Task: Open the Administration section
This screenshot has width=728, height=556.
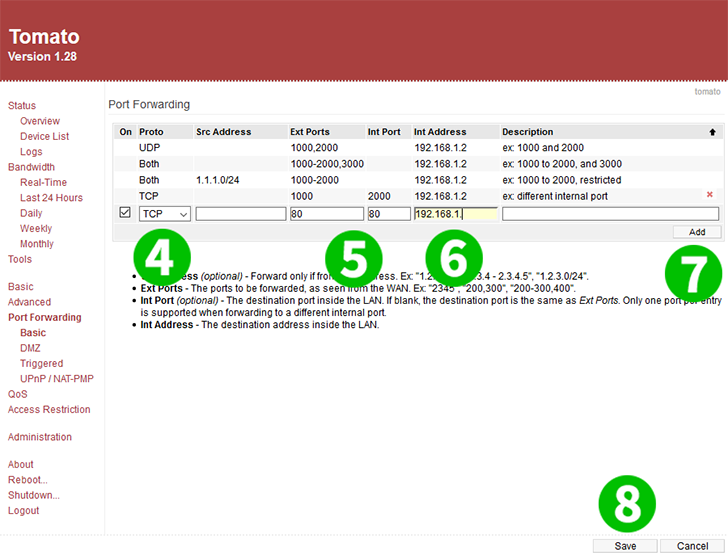Action: [40, 437]
